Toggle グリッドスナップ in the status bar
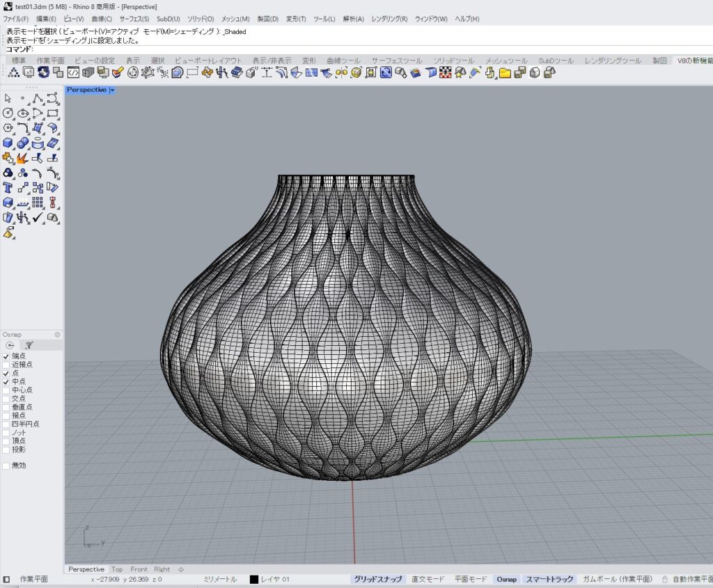This screenshot has width=713, height=588. pos(377,579)
